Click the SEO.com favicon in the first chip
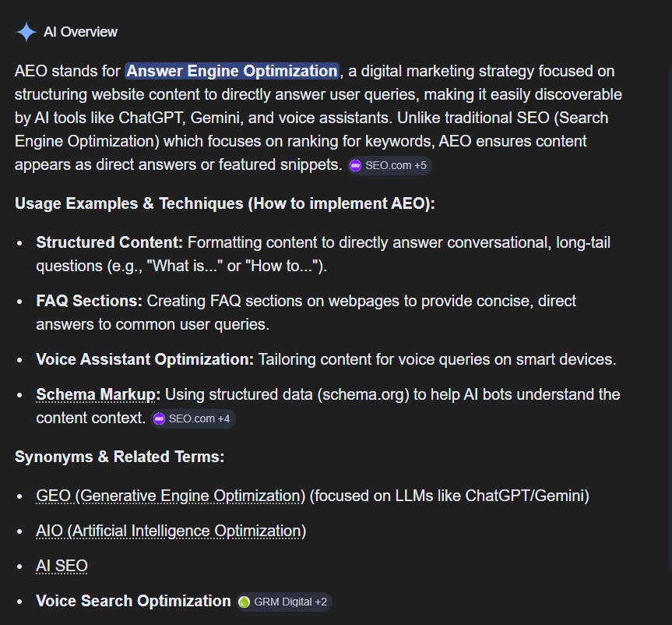Viewport: 672px width, 625px height. pos(355,165)
